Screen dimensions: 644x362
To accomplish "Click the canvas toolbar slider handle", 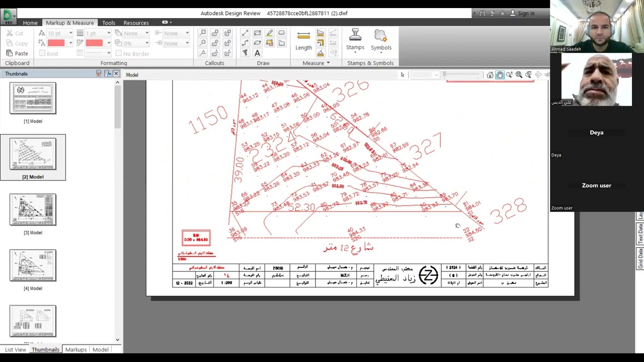I will 444,75.
